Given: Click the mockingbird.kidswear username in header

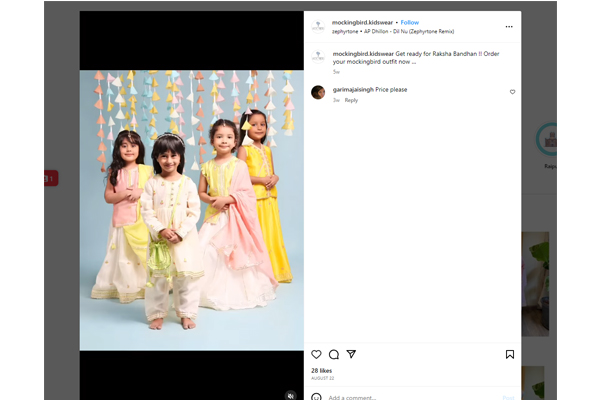Looking at the screenshot, I should (x=362, y=22).
